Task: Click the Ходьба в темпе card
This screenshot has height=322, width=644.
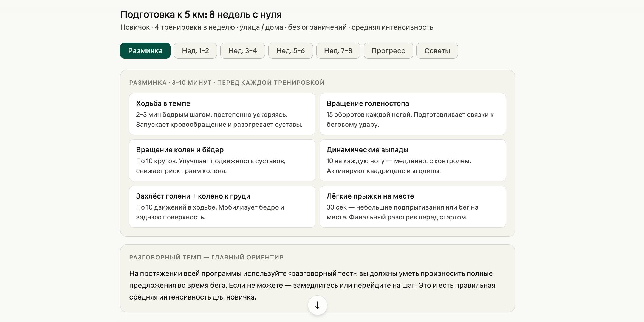Action: pyautogui.click(x=222, y=114)
